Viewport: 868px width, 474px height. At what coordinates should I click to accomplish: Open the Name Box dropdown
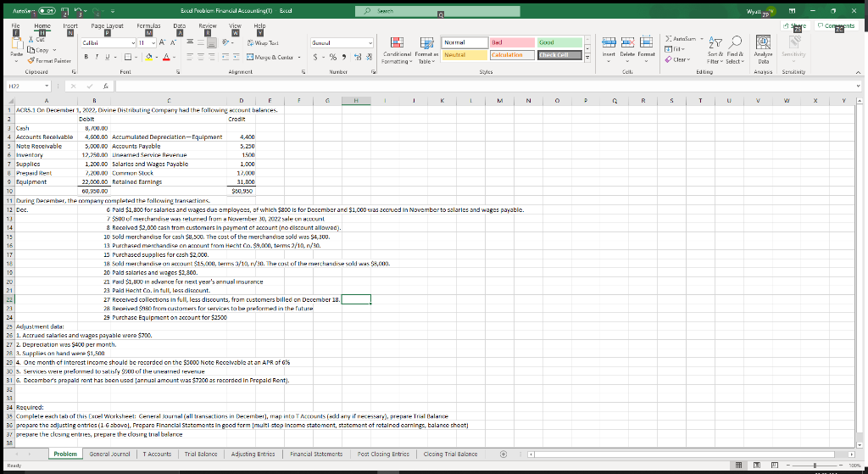pyautogui.click(x=47, y=86)
